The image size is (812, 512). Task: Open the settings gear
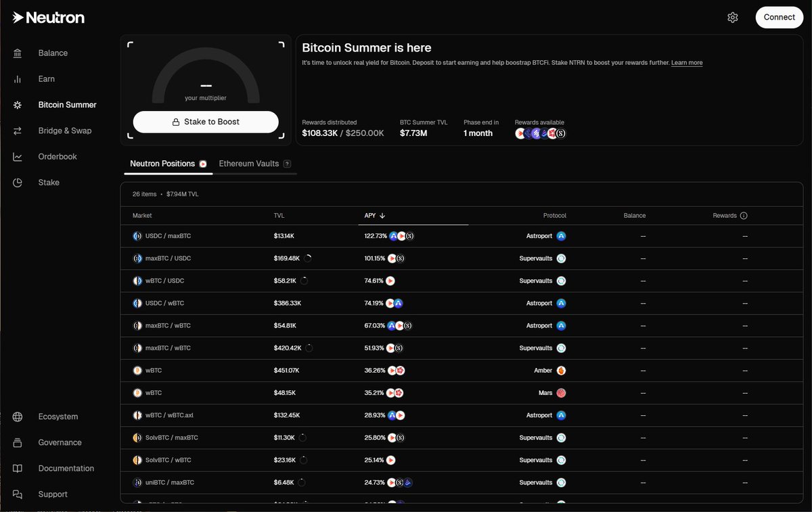pyautogui.click(x=733, y=17)
